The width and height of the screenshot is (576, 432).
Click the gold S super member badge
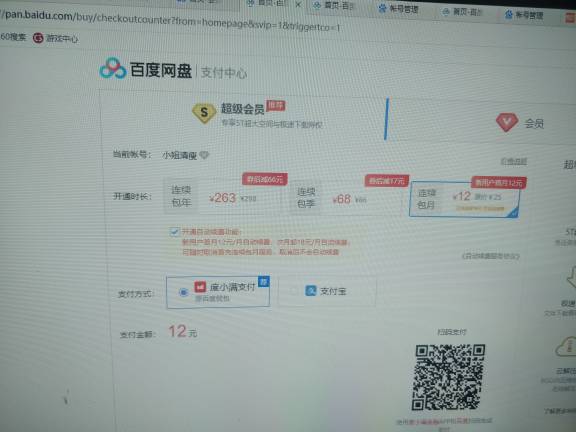tap(204, 113)
